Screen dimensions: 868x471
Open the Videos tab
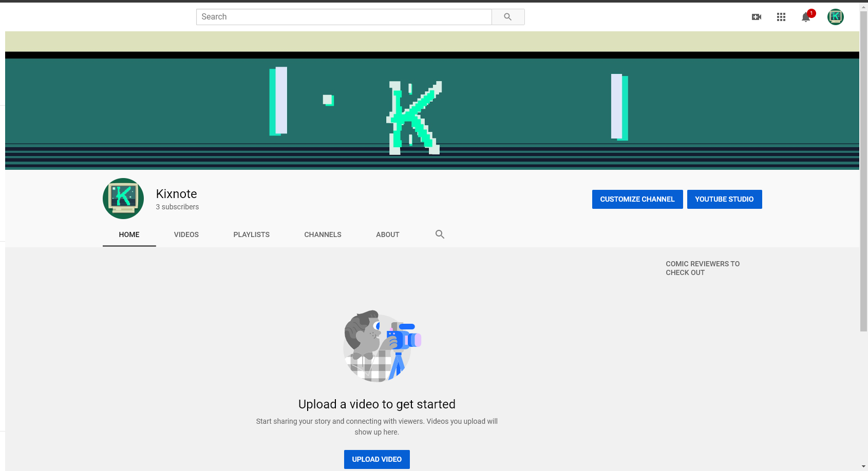pyautogui.click(x=186, y=234)
